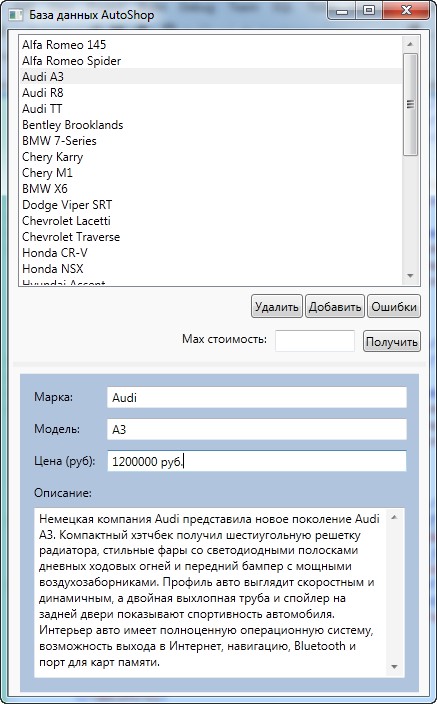Click the description box scroll up arrow
The height and width of the screenshot is (704, 437).
[x=394, y=517]
